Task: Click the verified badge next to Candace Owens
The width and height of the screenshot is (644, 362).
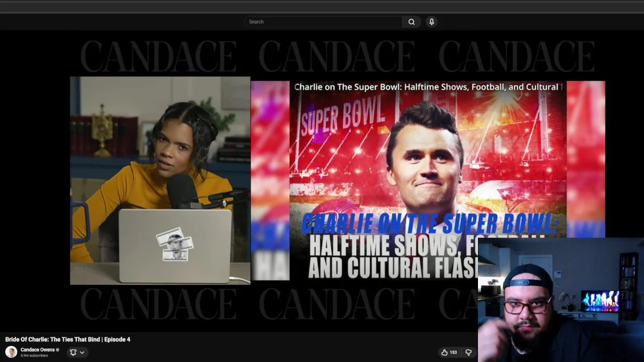Action: [57, 350]
